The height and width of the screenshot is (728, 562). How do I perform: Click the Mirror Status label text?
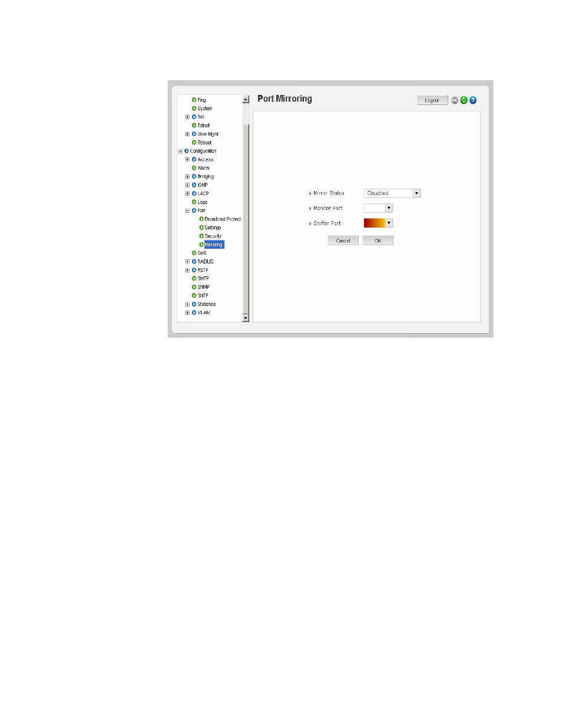[329, 193]
